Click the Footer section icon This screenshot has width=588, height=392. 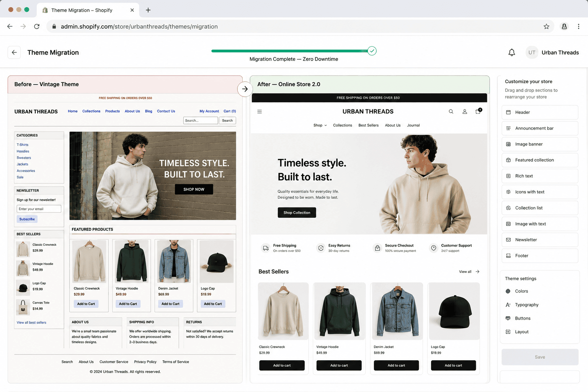tap(508, 256)
